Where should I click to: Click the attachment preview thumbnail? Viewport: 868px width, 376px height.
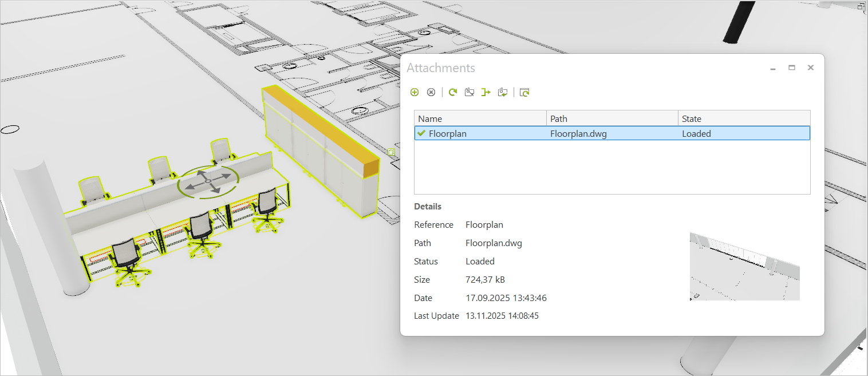click(744, 265)
